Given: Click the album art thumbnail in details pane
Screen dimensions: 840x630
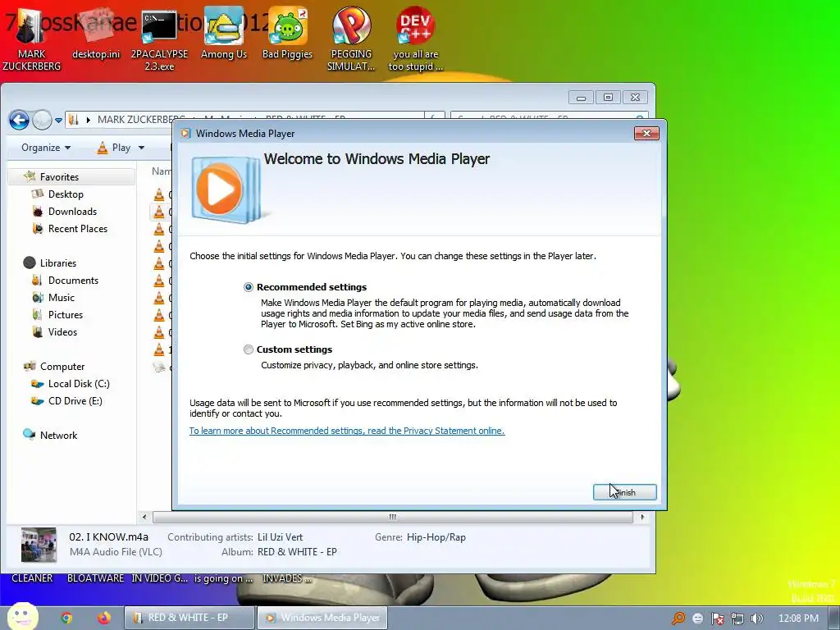Looking at the screenshot, I should pyautogui.click(x=39, y=545).
